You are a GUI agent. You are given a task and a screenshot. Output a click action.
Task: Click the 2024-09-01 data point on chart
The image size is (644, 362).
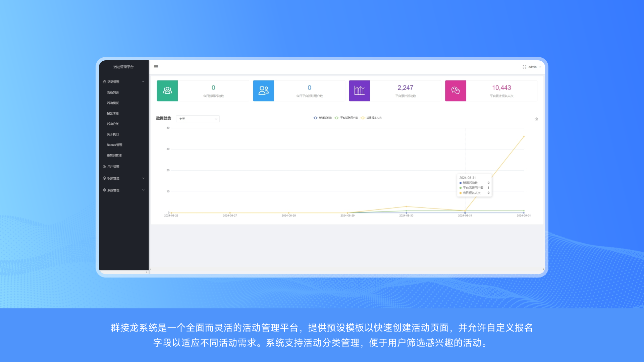coord(524,136)
